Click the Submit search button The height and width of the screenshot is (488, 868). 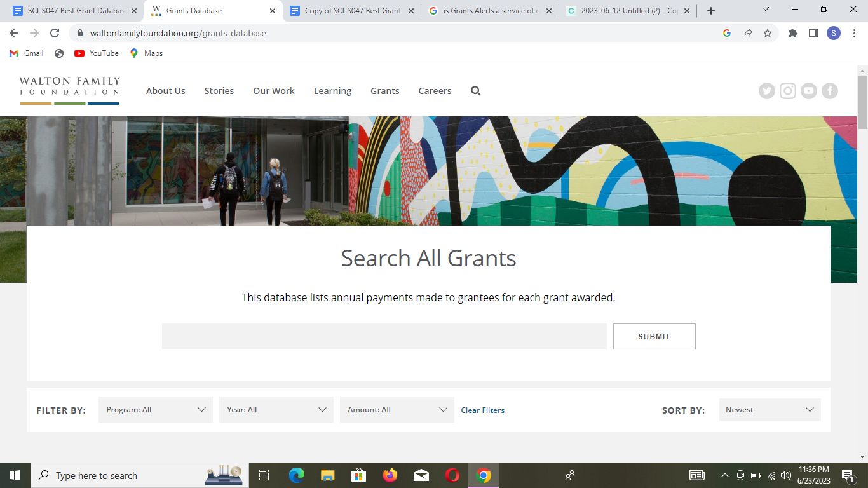tap(654, 336)
